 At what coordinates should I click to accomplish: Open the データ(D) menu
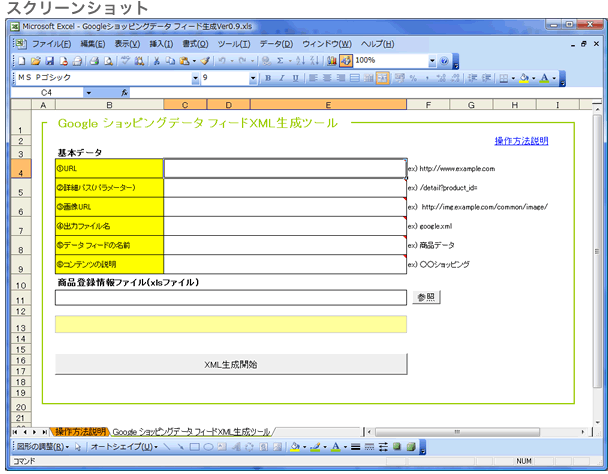coord(276,44)
